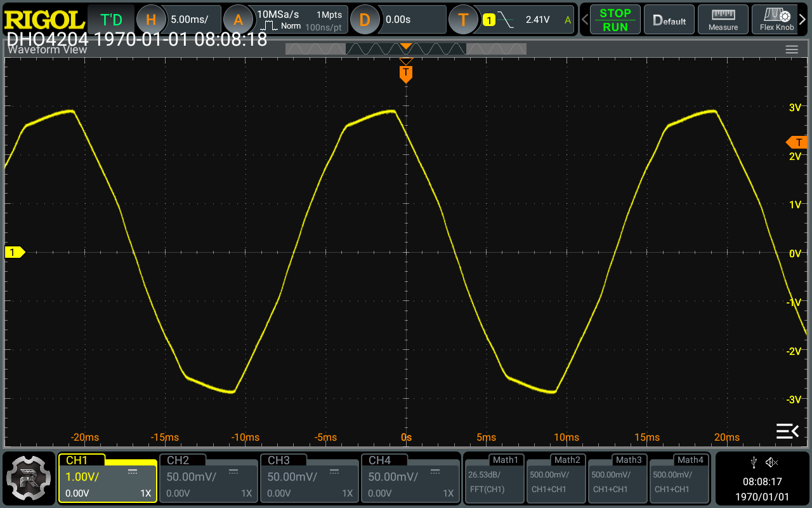This screenshot has width=812, height=508.
Task: Click the trigger mode A label
Action: point(568,20)
